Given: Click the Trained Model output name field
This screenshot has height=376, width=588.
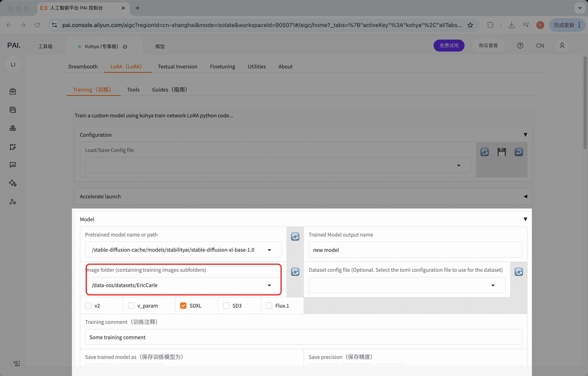Looking at the screenshot, I should 415,250.
